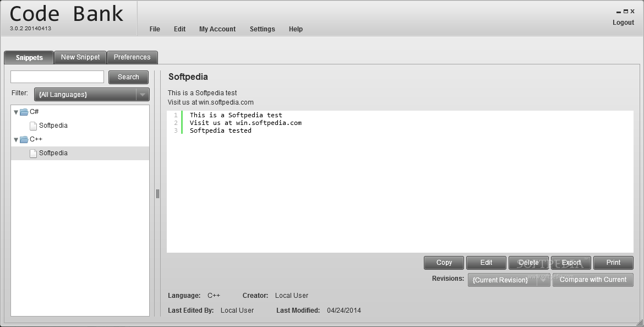Select the Softpedia snippet under C#
644x327 pixels.
pos(80,126)
